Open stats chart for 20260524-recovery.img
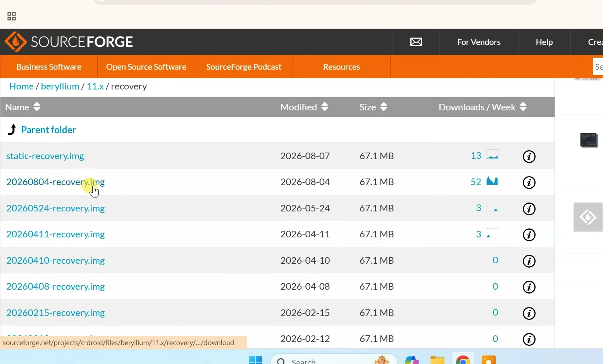This screenshot has width=603, height=364. pyautogui.click(x=492, y=207)
